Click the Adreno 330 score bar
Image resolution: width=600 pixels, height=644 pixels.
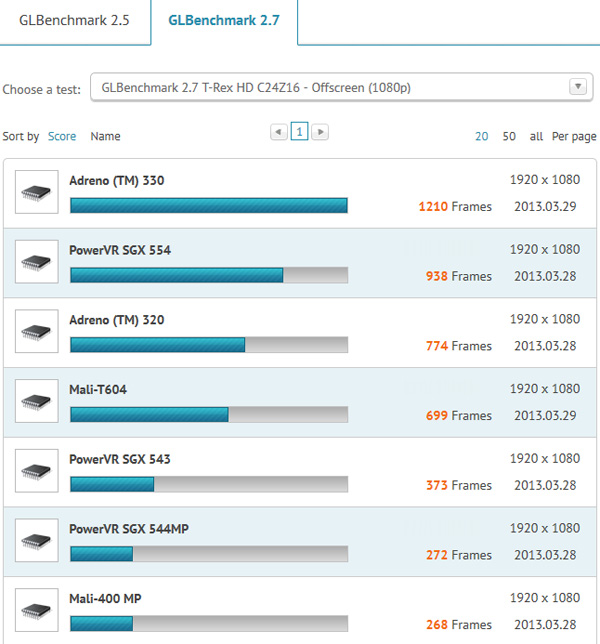tap(209, 205)
